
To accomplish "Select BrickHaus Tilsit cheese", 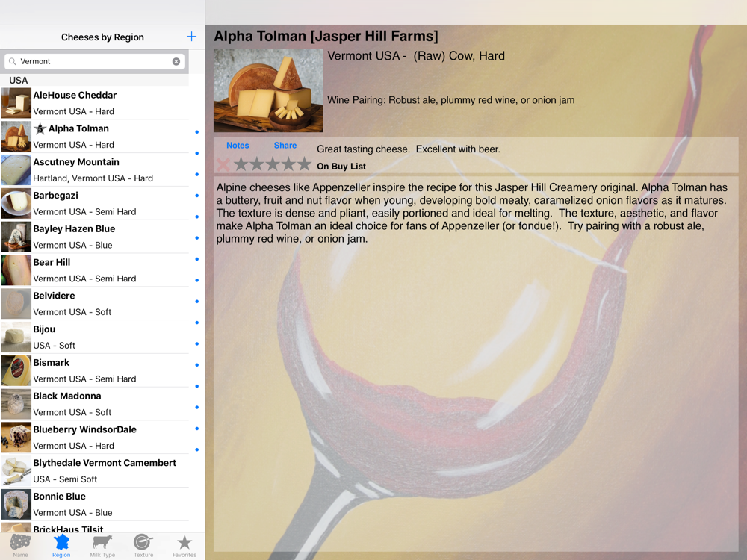I will (95, 527).
